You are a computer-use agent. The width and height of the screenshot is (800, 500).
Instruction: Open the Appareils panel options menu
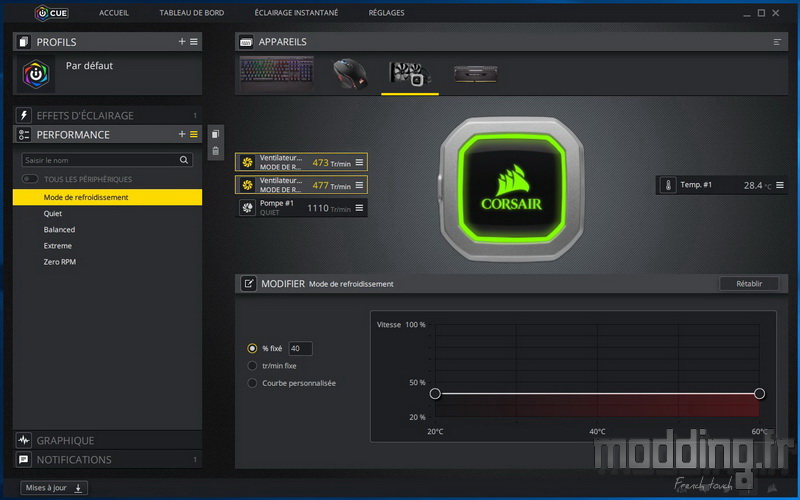[777, 42]
